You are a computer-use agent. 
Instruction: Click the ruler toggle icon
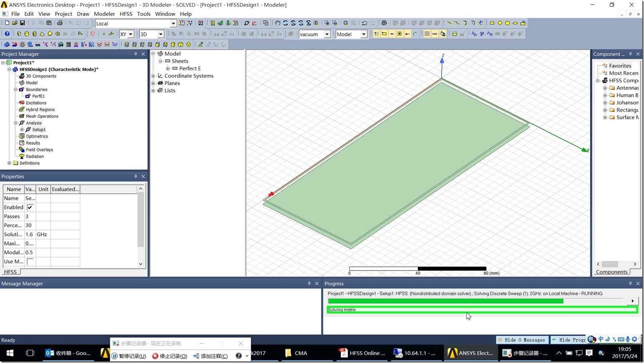click(435, 34)
